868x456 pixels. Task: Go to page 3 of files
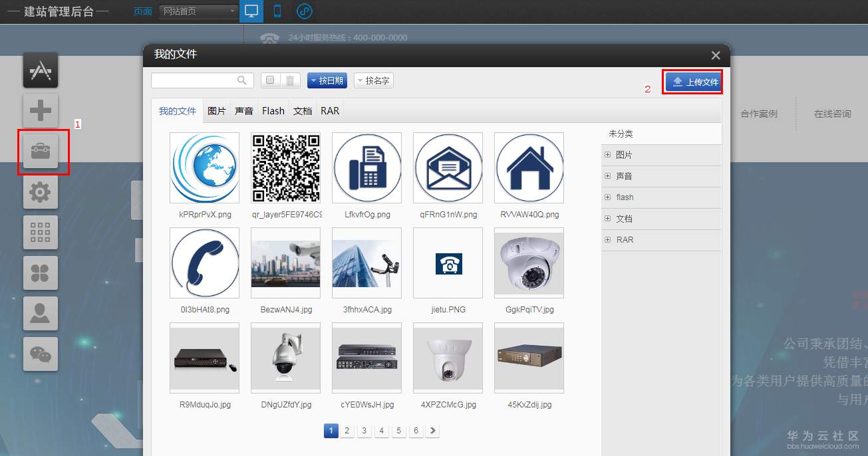tap(364, 431)
